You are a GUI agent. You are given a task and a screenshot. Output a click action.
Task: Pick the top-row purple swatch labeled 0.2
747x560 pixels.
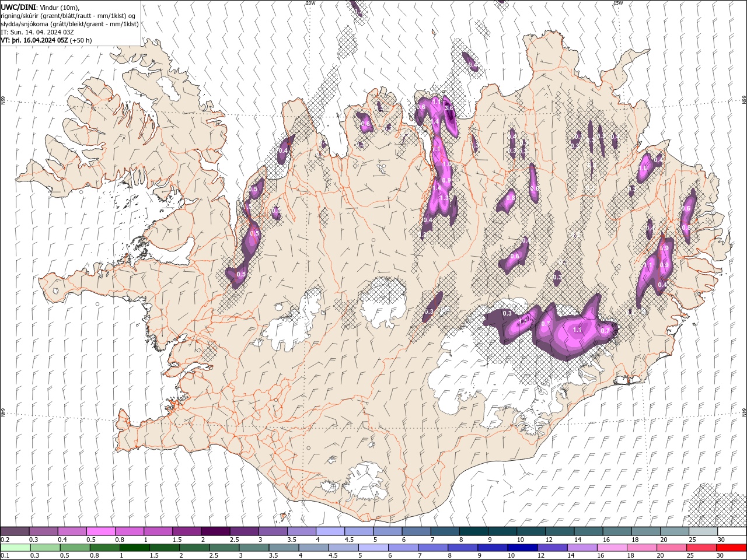15,531
